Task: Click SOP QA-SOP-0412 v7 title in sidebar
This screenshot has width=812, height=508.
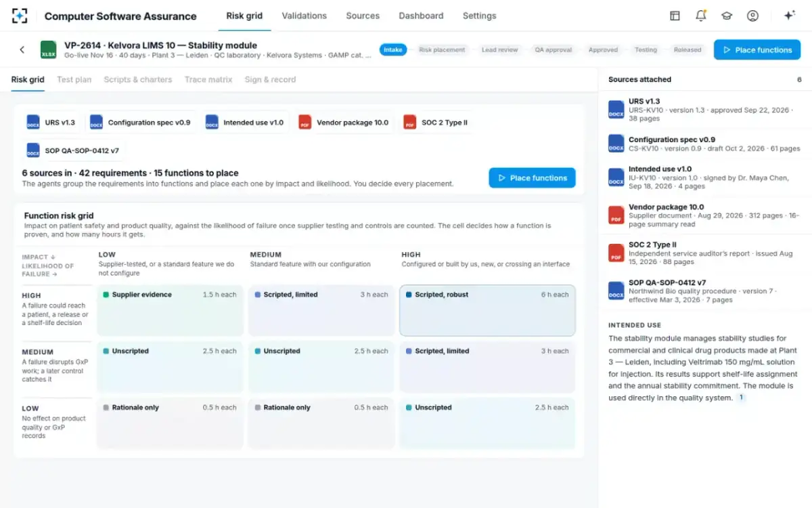Action: coord(667,282)
